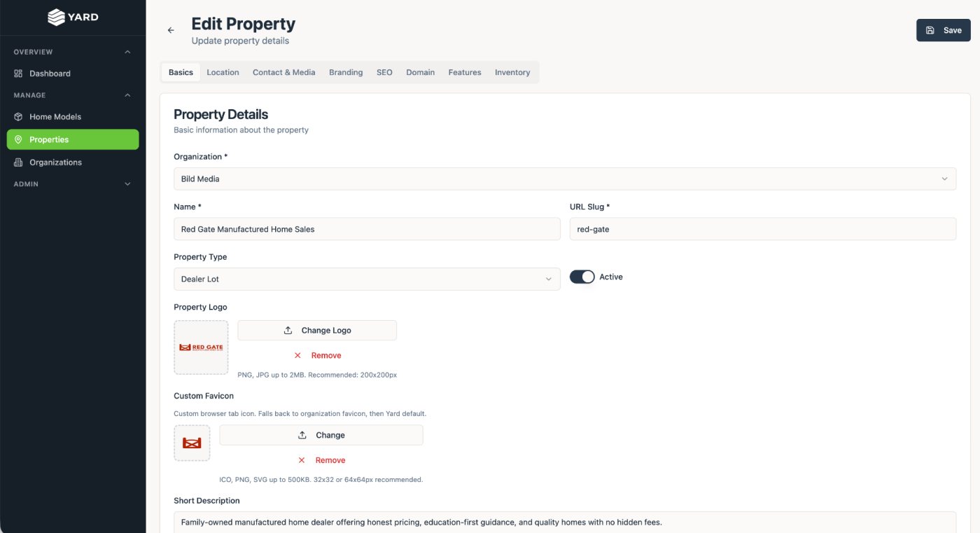Click the Red Gate logo thumbnail

pos(201,347)
